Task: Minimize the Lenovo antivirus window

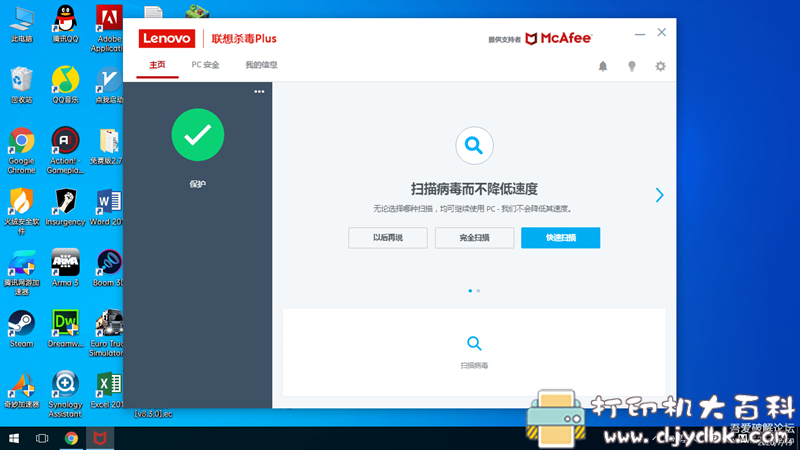Action: pyautogui.click(x=640, y=34)
